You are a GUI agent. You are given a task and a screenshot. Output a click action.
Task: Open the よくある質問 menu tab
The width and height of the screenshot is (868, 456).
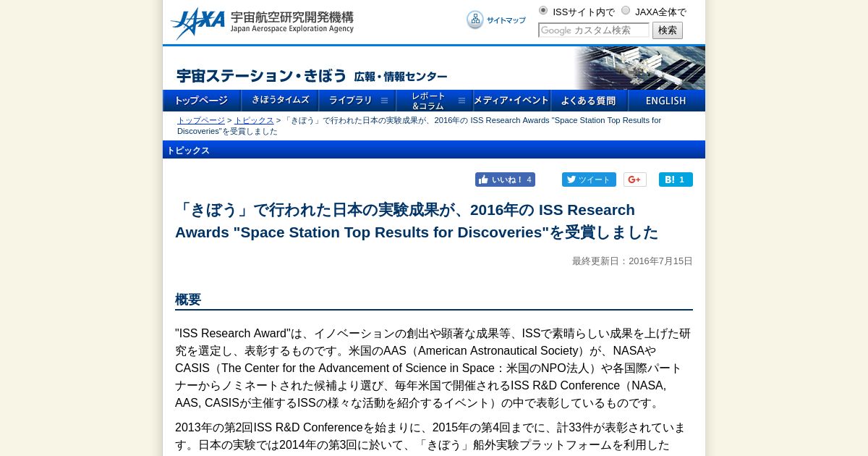(590, 101)
